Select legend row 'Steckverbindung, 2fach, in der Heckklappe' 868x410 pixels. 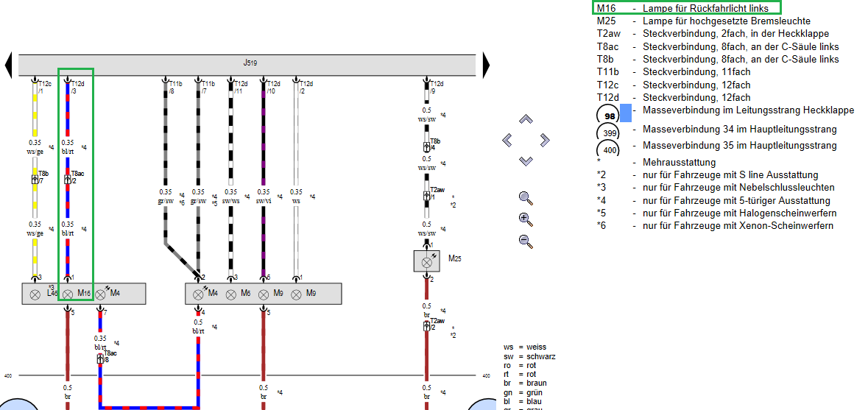712,34
